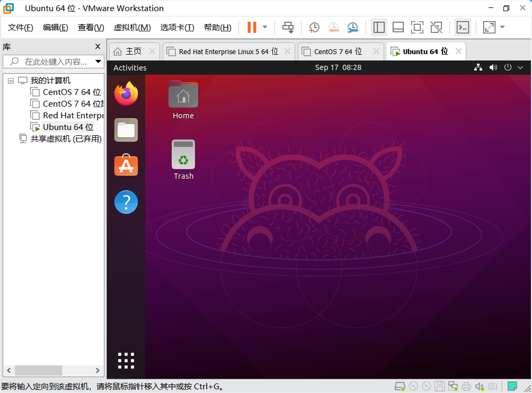Close the CentOS 7 64 位 tab
The height and width of the screenshot is (393, 532).
(376, 51)
